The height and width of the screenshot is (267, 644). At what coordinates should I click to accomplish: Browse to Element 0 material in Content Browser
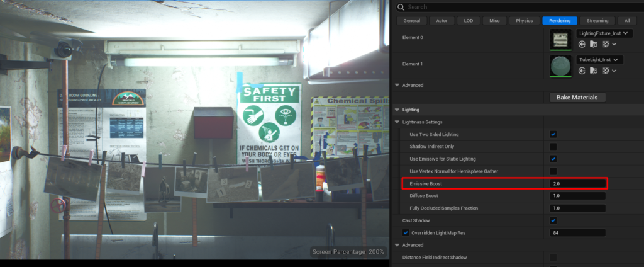coord(594,44)
